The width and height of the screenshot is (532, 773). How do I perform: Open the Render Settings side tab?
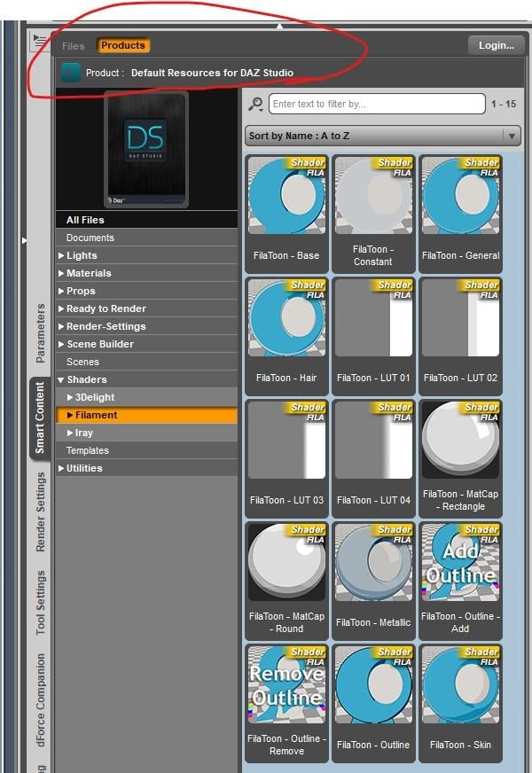click(41, 511)
